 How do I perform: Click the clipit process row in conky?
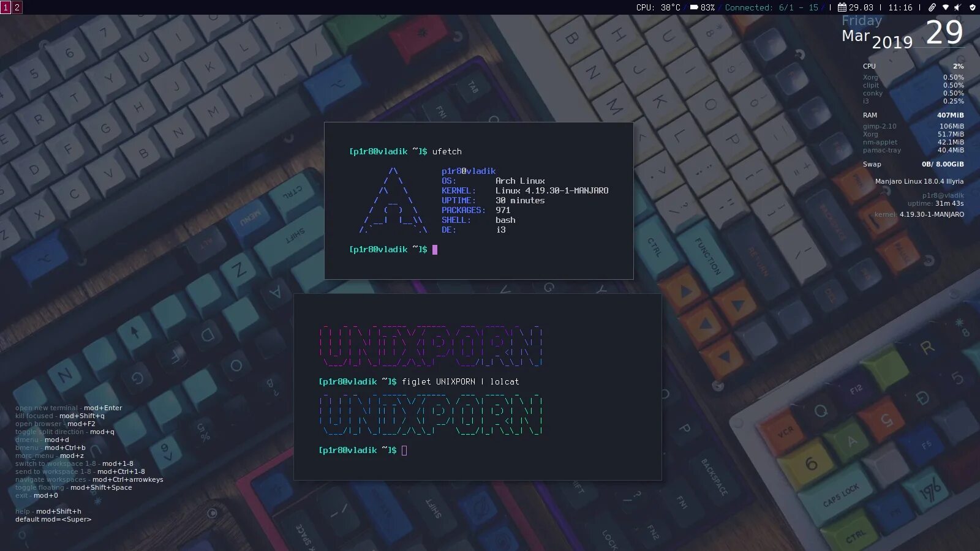[913, 85]
